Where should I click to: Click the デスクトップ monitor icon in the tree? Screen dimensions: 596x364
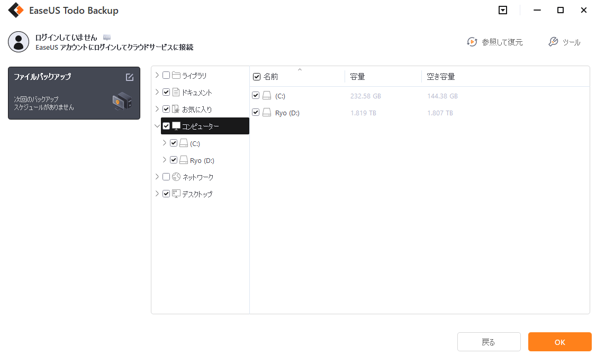(x=175, y=194)
